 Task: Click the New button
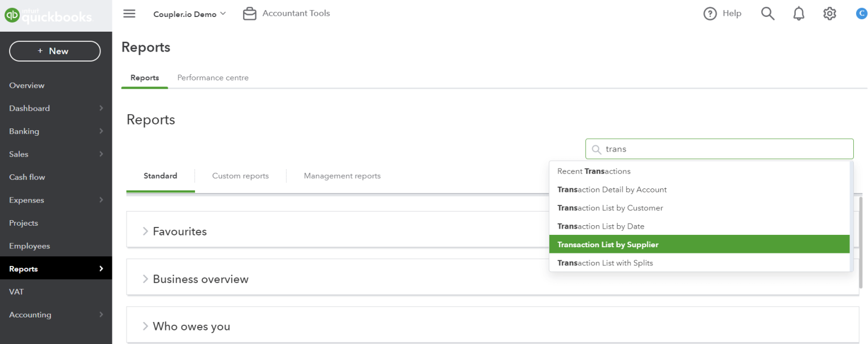(x=54, y=51)
